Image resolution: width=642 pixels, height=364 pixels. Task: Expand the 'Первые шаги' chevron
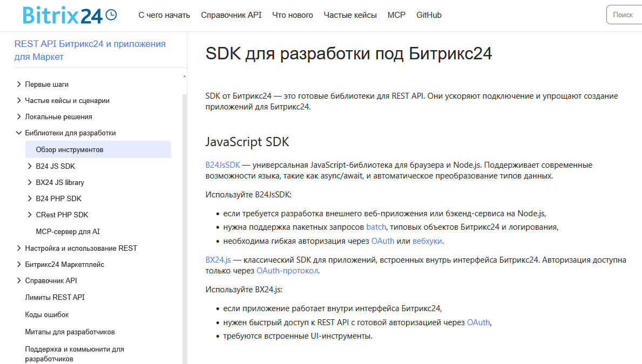19,84
